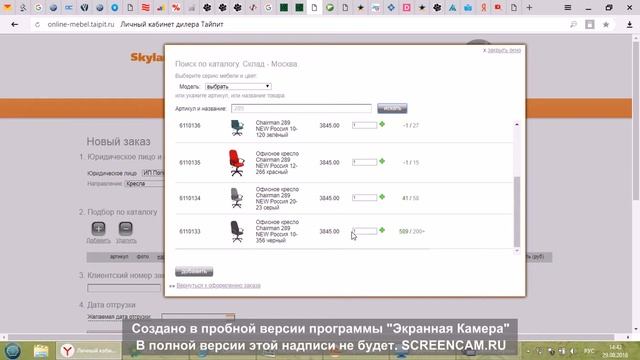Screen dimensions: 640x360
Task: Add gray chair 6110134 with green plus icon
Action: pyautogui.click(x=382, y=197)
